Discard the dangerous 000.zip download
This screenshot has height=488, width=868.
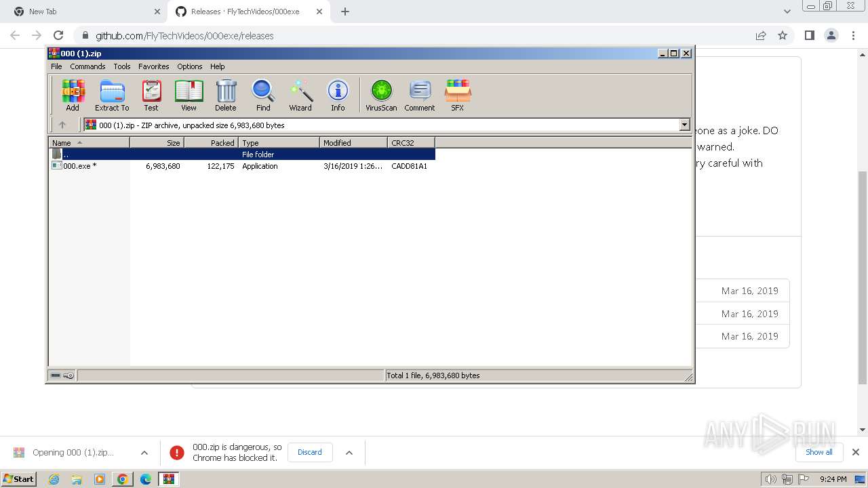[x=310, y=452]
